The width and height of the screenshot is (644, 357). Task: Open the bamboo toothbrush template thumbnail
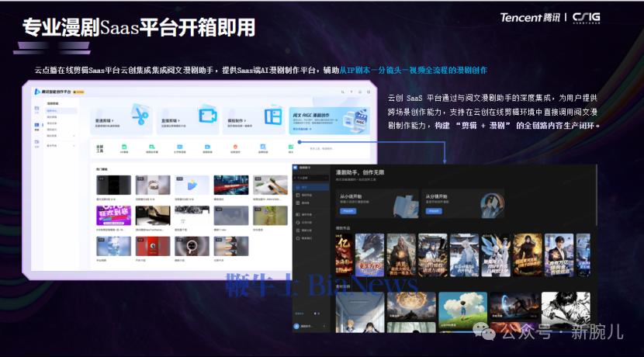(270, 185)
